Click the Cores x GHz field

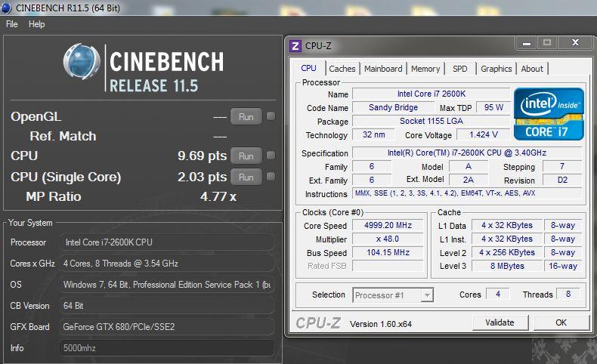click(x=166, y=264)
